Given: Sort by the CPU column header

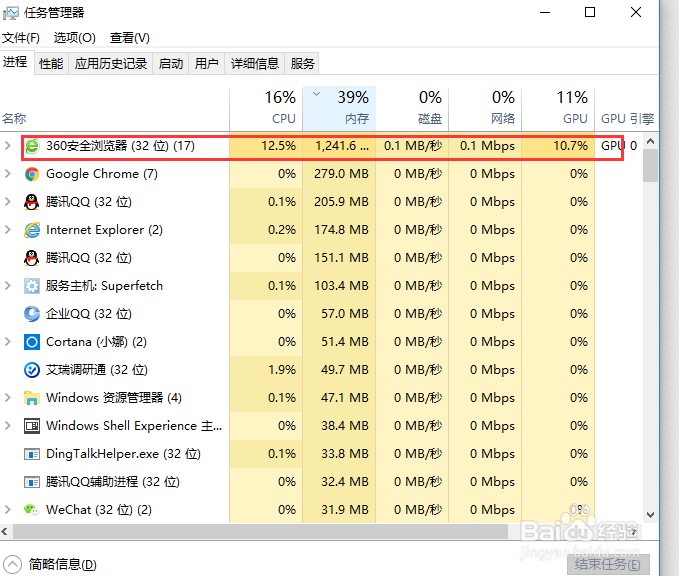Looking at the screenshot, I should (266, 108).
